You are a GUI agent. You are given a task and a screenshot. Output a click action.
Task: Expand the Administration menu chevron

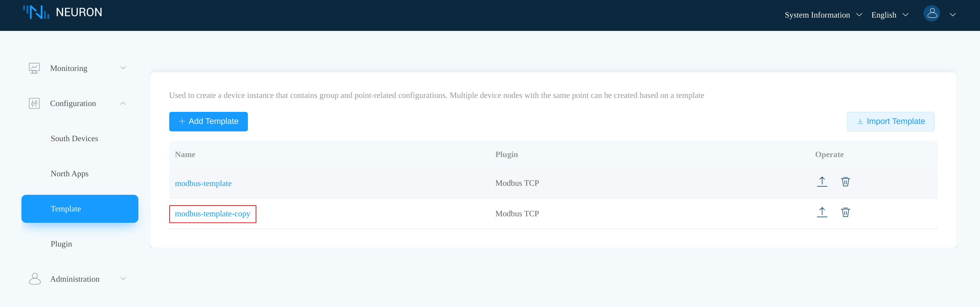click(x=123, y=279)
